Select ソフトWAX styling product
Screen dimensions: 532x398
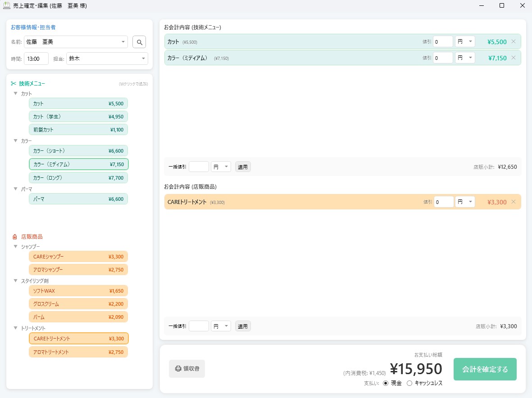78,291
